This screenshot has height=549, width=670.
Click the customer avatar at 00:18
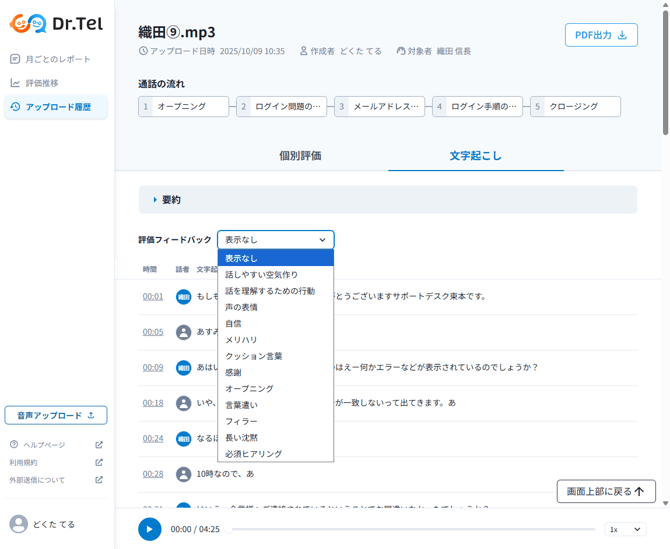[x=184, y=403]
